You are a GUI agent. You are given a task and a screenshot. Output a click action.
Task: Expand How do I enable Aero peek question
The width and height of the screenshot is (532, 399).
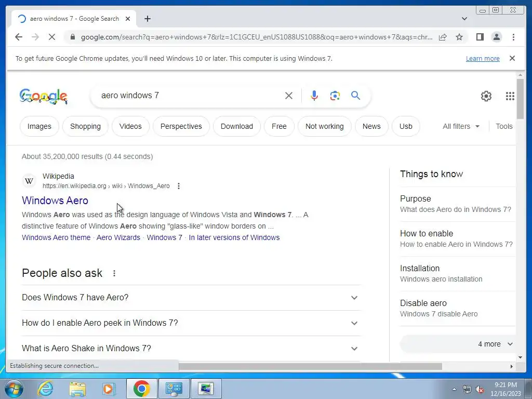[191, 323]
